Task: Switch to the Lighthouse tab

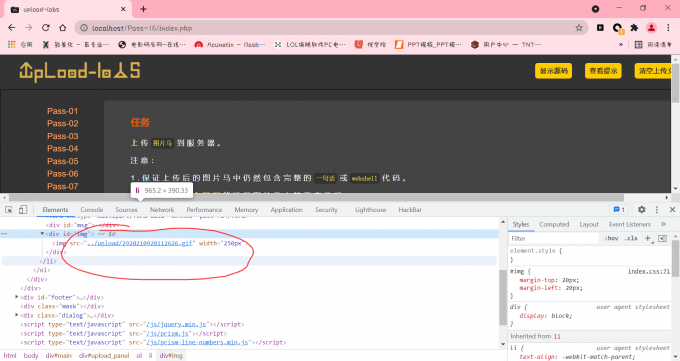Action: click(x=370, y=210)
